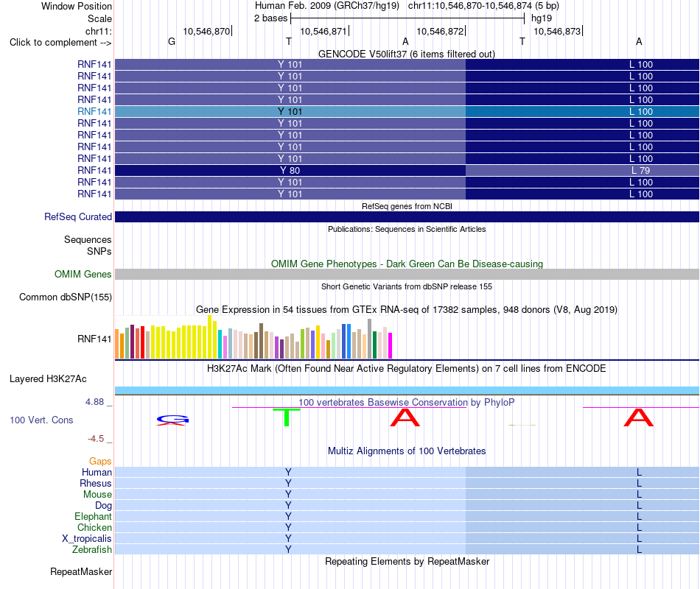This screenshot has width=700, height=589.
Task: Click the Zebrafish alignment row label
Action: point(92,550)
